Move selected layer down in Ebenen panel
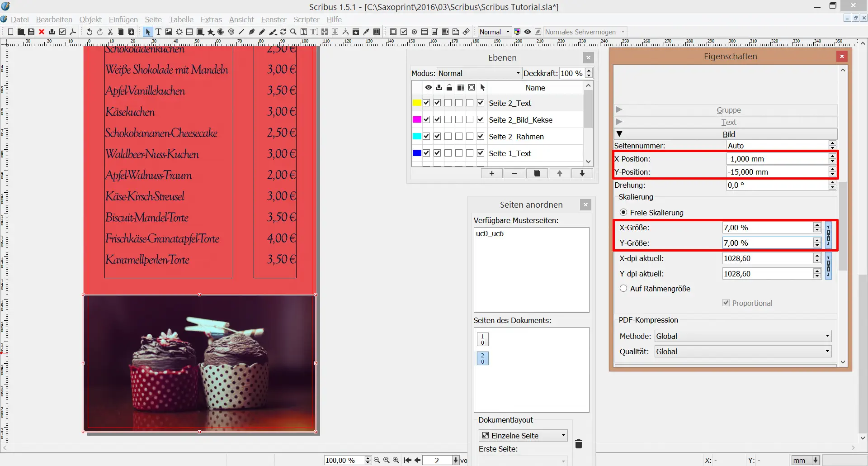This screenshot has height=466, width=868. click(582, 173)
